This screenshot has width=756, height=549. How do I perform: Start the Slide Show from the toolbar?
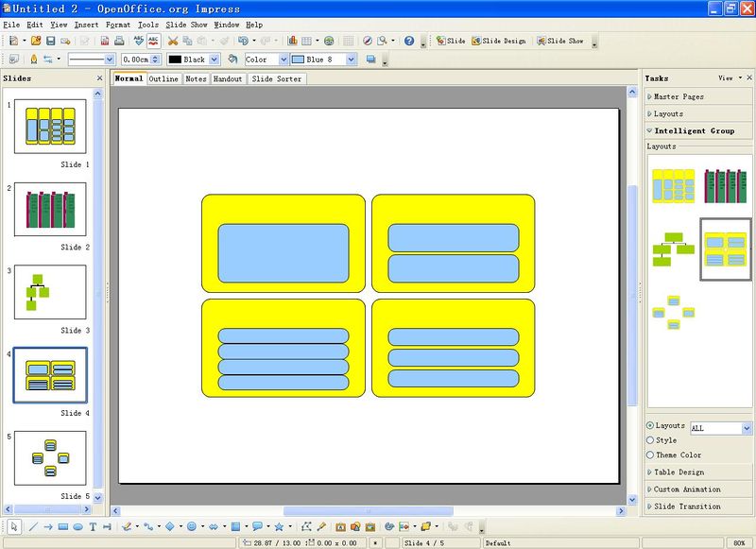click(x=560, y=41)
